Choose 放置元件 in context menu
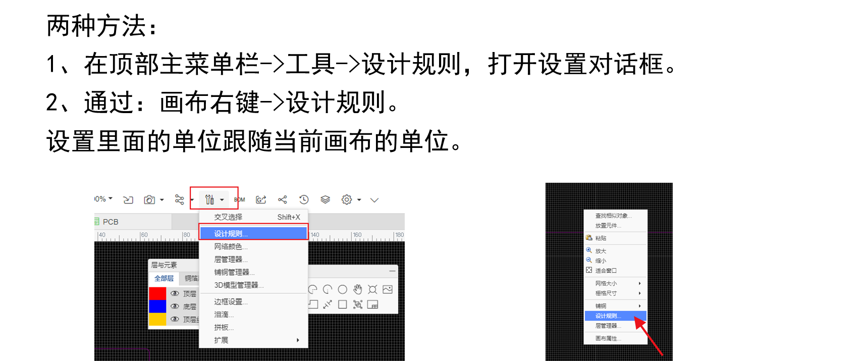This screenshot has height=361, width=868. 616,226
